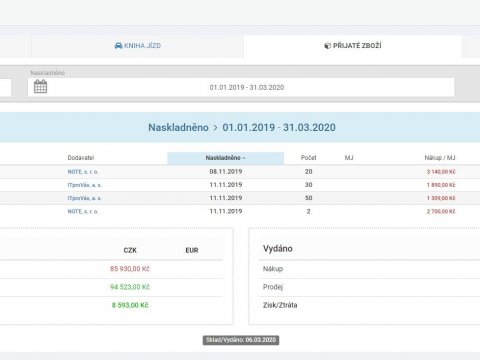The width and height of the screenshot is (480, 360).
Task: Sort by the Naskladněno column header
Action: pos(226,158)
